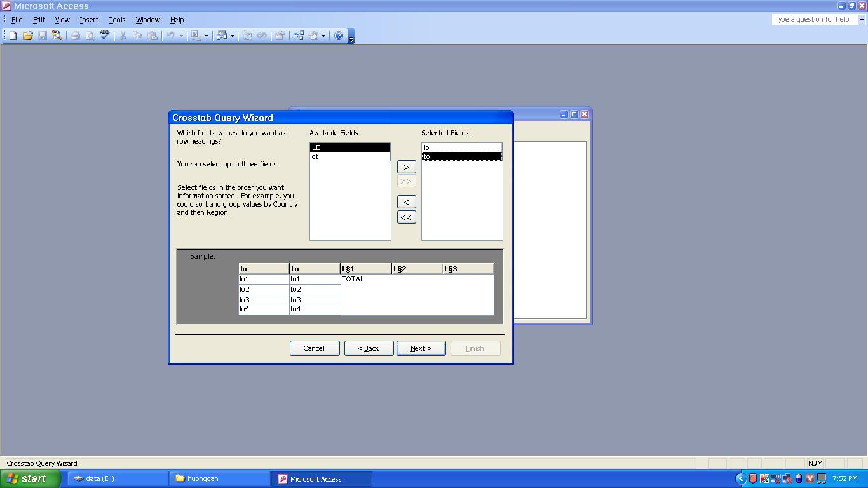Click the Kaspersky tray icon
This screenshot has width=868, height=488.
point(764,478)
